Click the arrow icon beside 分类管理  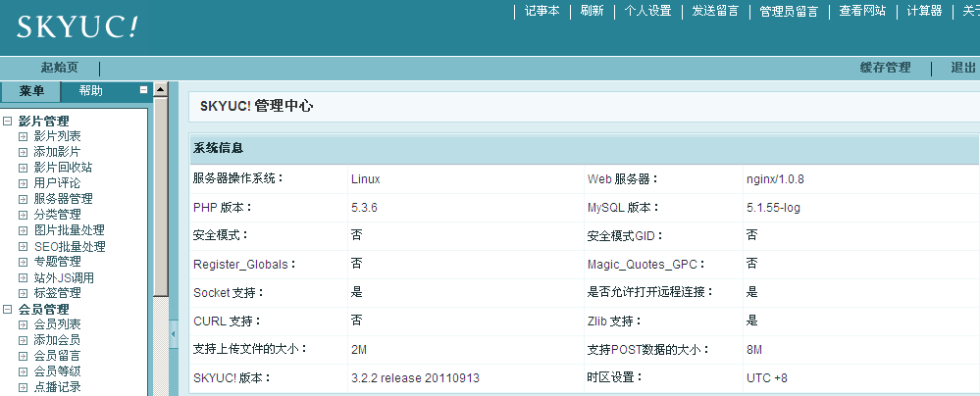(x=24, y=216)
